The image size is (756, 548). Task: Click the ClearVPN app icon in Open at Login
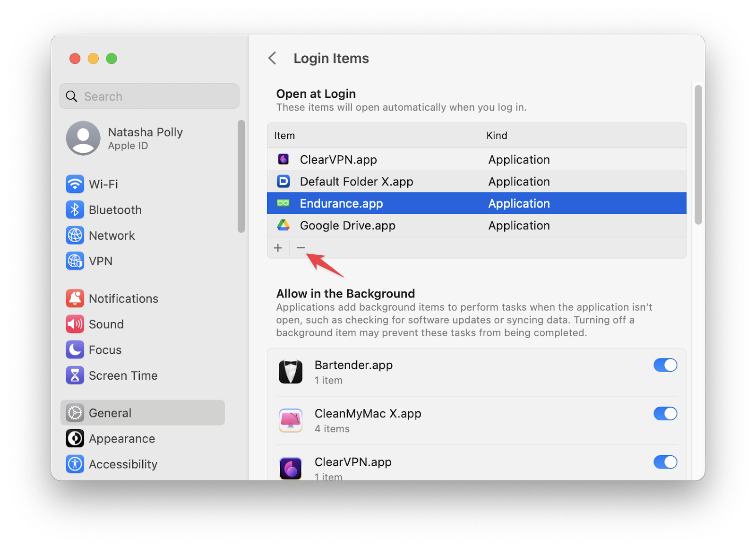283,159
